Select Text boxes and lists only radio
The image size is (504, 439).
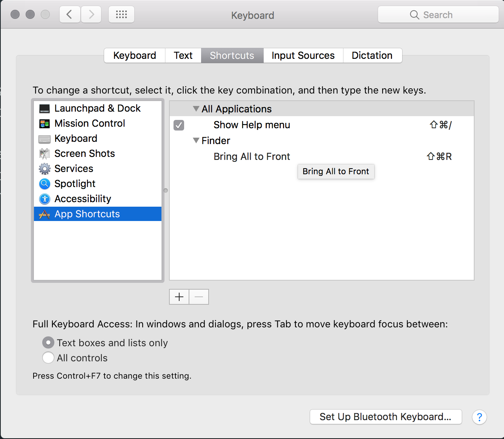tap(48, 342)
